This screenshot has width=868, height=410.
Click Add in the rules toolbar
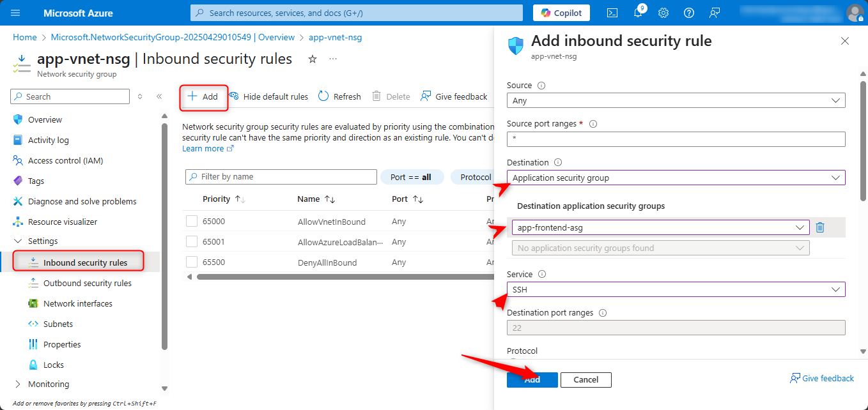203,96
